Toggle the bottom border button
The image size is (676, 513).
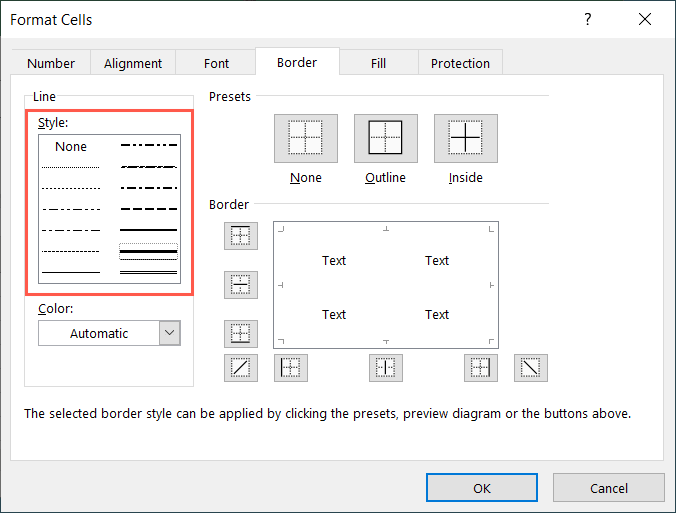click(x=241, y=333)
